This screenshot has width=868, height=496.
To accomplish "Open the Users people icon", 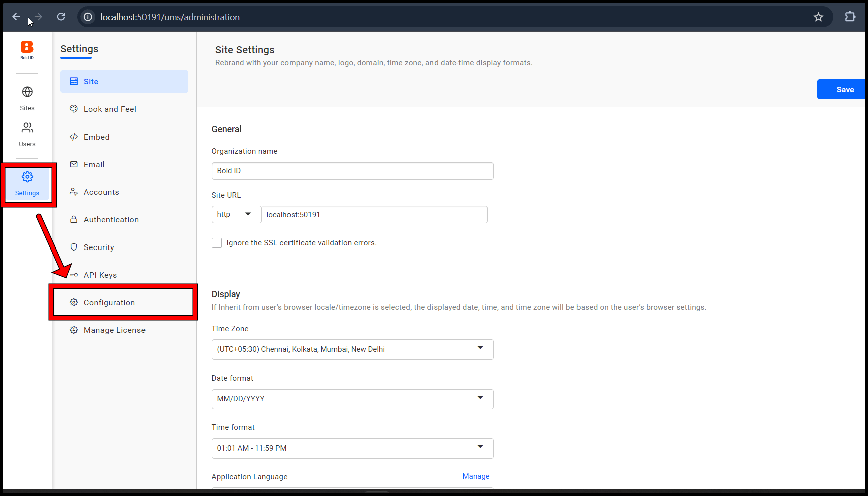I will point(27,128).
